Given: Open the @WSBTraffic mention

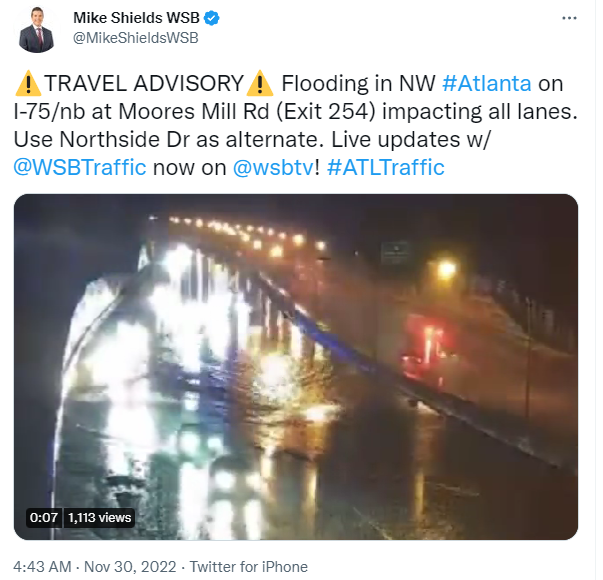Looking at the screenshot, I should click(x=80, y=167).
